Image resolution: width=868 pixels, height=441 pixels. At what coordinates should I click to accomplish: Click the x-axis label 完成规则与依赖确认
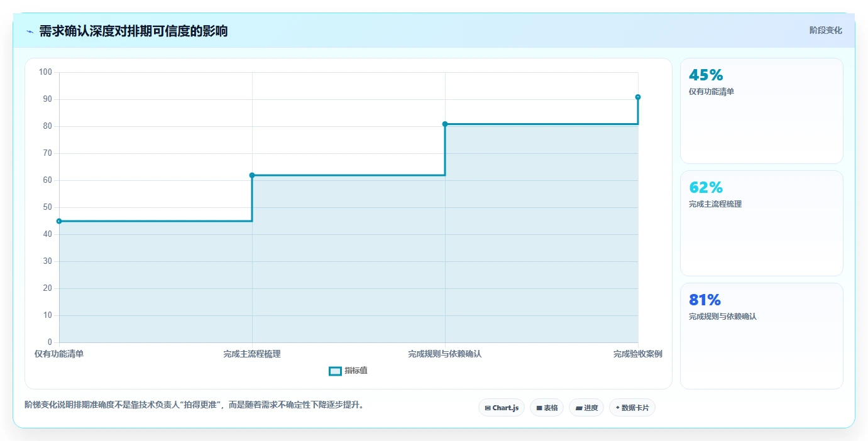coord(445,354)
